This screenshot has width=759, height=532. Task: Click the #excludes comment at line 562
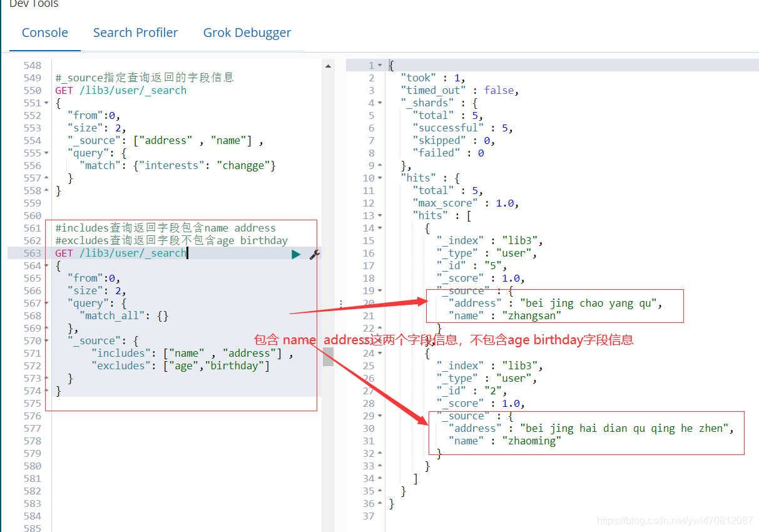pyautogui.click(x=171, y=240)
